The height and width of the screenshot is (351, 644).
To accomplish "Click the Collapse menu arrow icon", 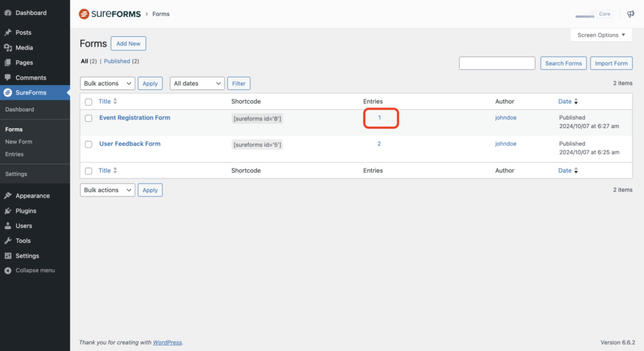I will pyautogui.click(x=8, y=270).
